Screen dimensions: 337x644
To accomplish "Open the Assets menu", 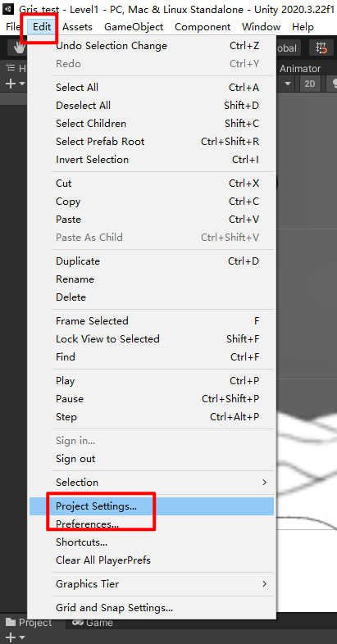I will (77, 27).
